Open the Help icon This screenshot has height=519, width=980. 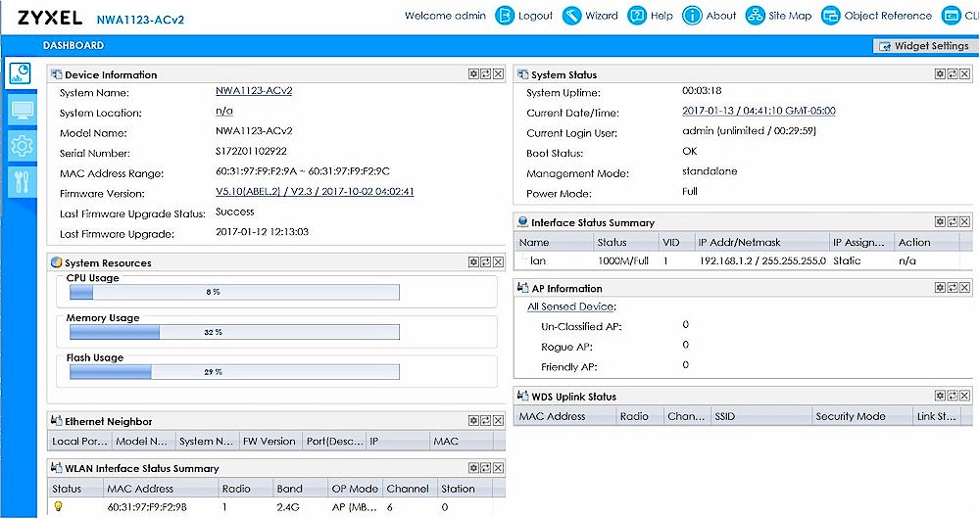(636, 16)
